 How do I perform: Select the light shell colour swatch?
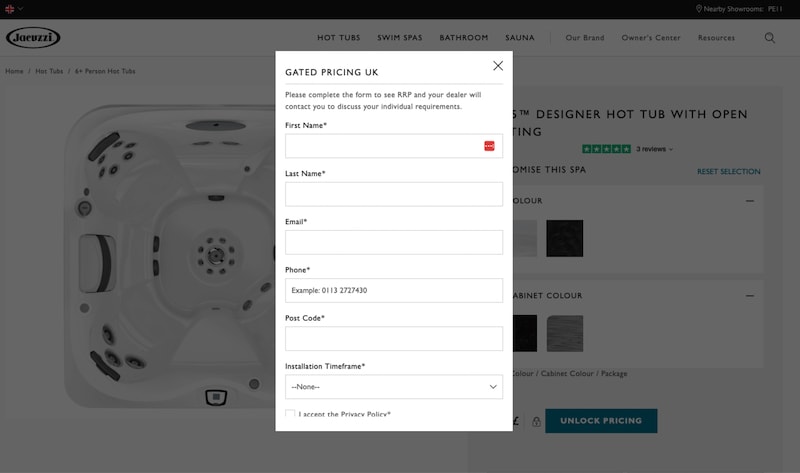point(525,238)
